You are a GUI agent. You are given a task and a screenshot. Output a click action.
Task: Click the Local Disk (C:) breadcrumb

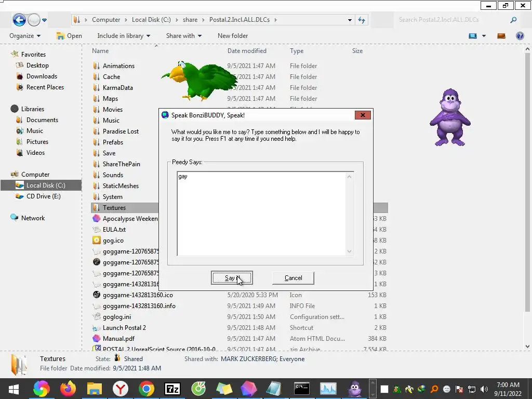[x=151, y=20]
